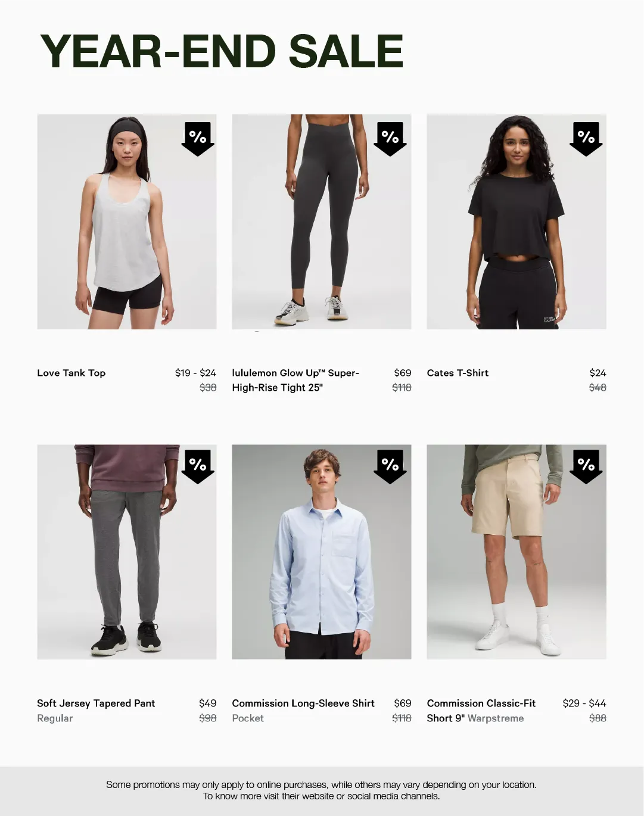This screenshot has width=644, height=816.
Task: Open the Glow Up Super-High-Rise Tight photo
Action: point(322,222)
